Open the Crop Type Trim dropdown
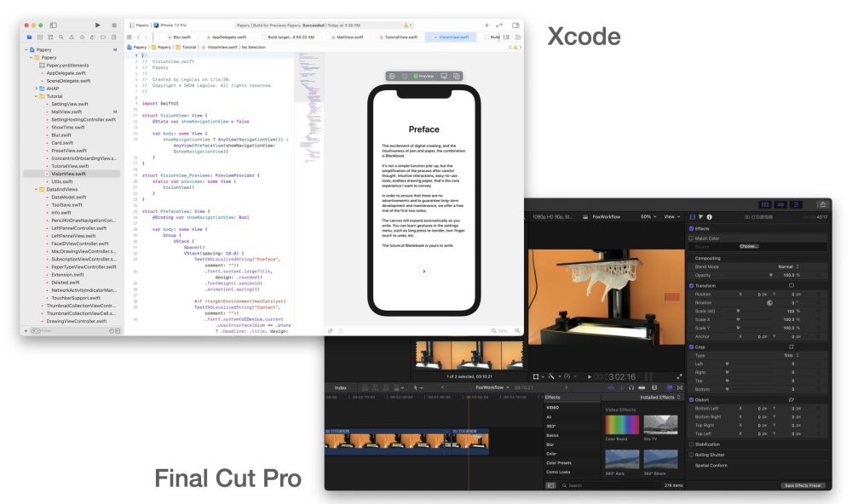The height and width of the screenshot is (504, 852). 792,355
